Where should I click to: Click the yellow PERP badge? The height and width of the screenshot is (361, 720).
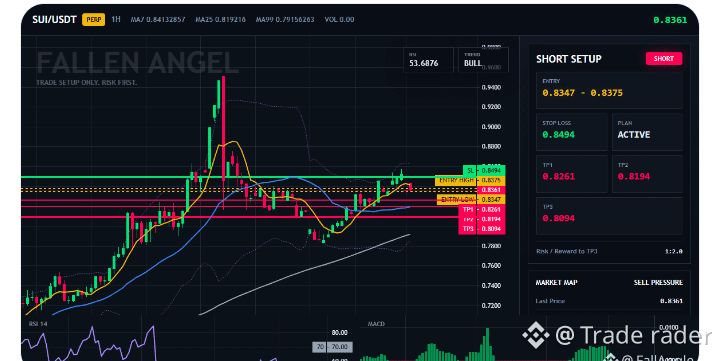click(x=94, y=20)
